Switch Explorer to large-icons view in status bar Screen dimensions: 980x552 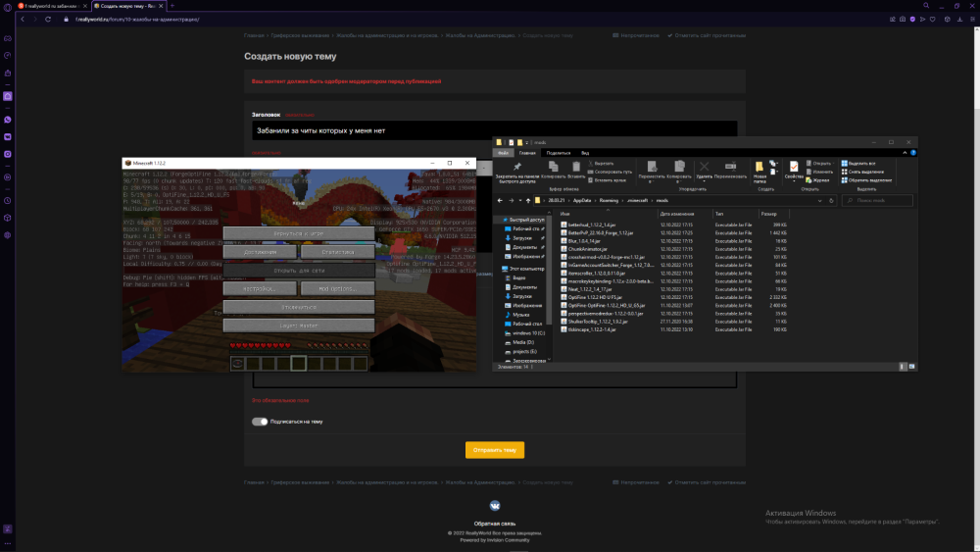(911, 367)
